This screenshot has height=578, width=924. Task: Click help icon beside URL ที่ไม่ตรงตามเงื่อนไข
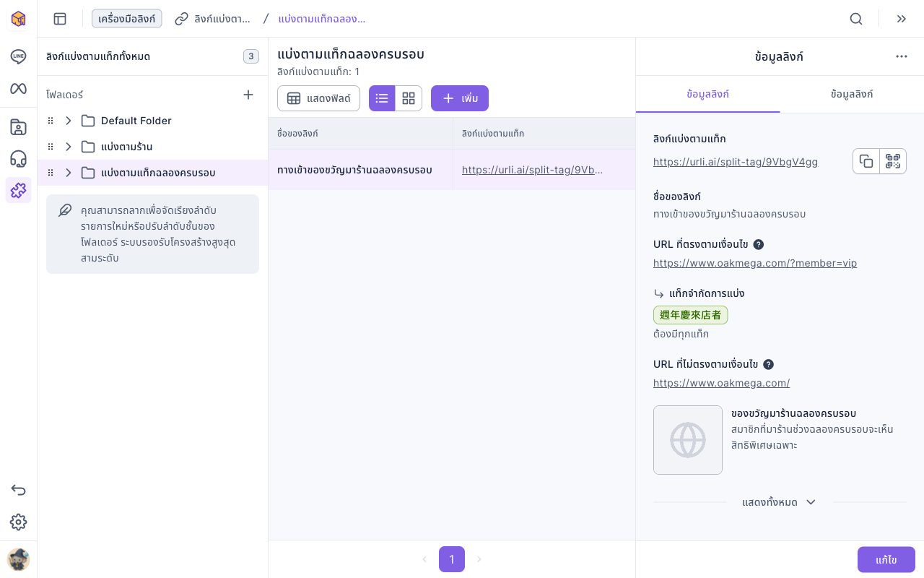[769, 364]
